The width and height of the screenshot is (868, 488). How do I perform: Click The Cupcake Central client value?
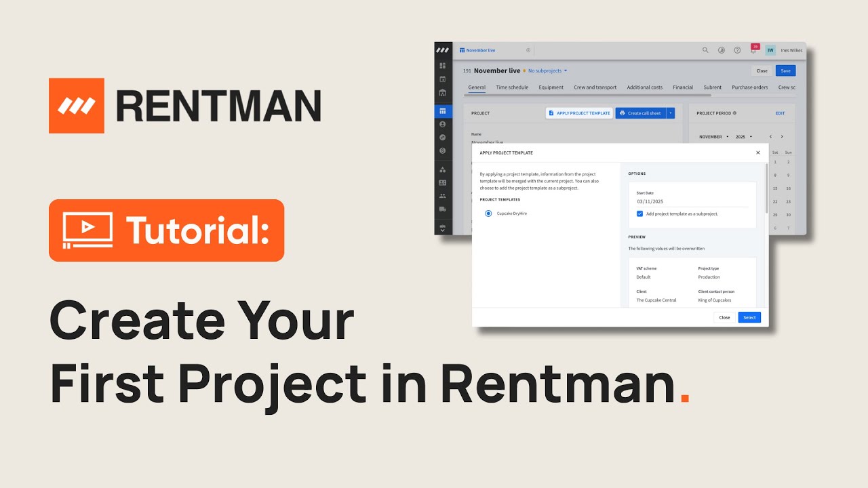click(x=656, y=300)
